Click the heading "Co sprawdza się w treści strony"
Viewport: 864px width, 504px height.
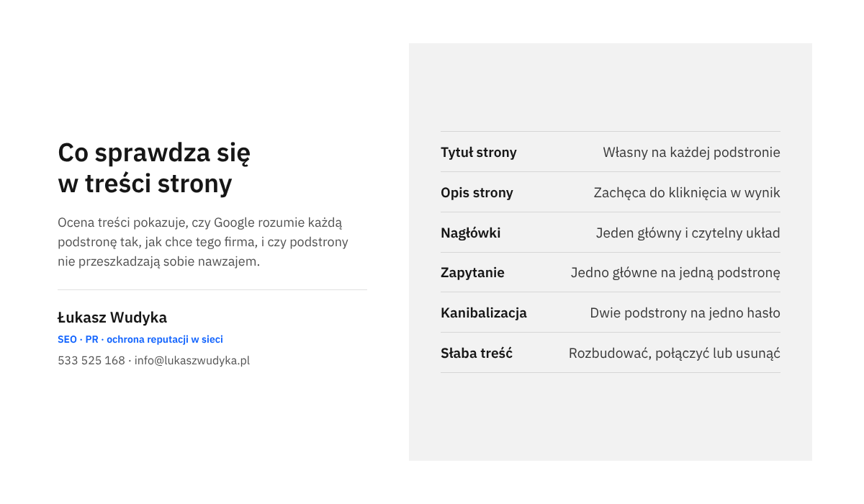(x=154, y=168)
